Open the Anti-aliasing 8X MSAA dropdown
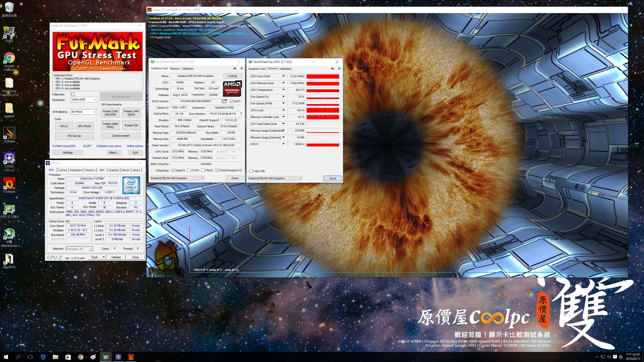This screenshot has width=644, height=362. click(84, 112)
